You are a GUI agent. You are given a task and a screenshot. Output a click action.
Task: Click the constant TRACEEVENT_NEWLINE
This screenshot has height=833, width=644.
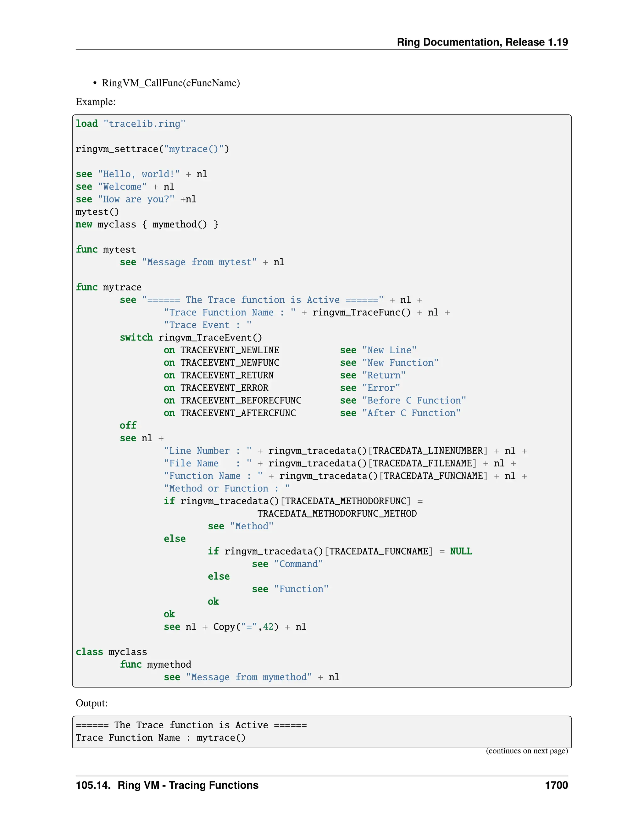click(230, 350)
